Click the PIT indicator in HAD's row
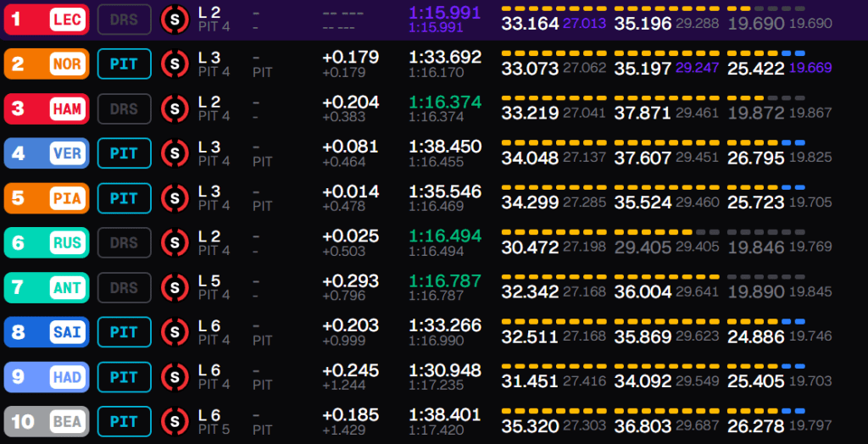The image size is (868, 444). point(125,377)
